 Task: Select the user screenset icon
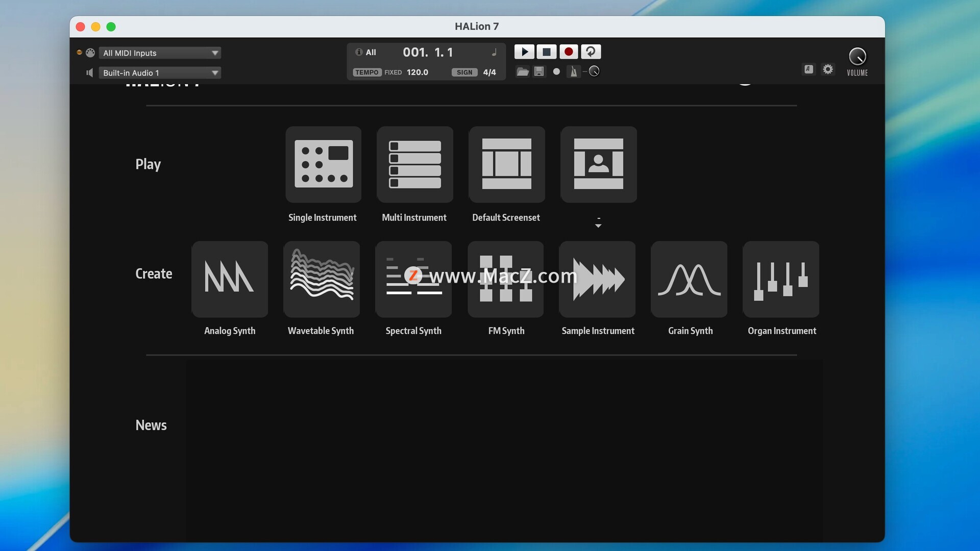[x=599, y=164]
